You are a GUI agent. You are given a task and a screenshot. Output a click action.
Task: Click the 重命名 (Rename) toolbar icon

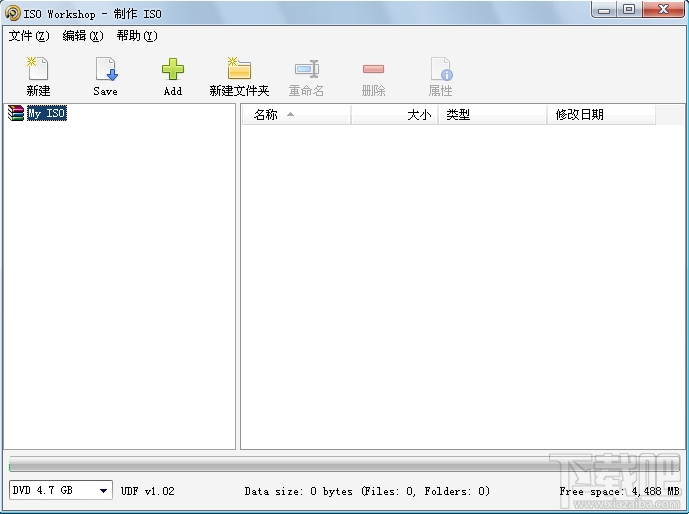coord(307,69)
